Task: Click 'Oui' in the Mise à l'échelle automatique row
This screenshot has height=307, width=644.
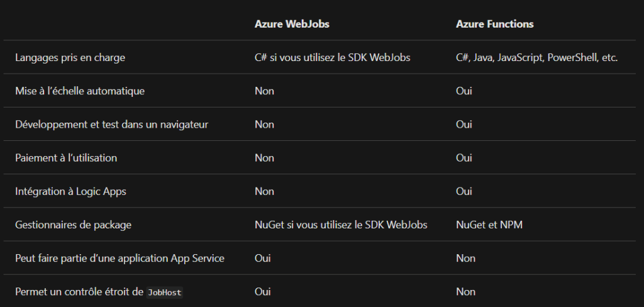Action: [464, 91]
